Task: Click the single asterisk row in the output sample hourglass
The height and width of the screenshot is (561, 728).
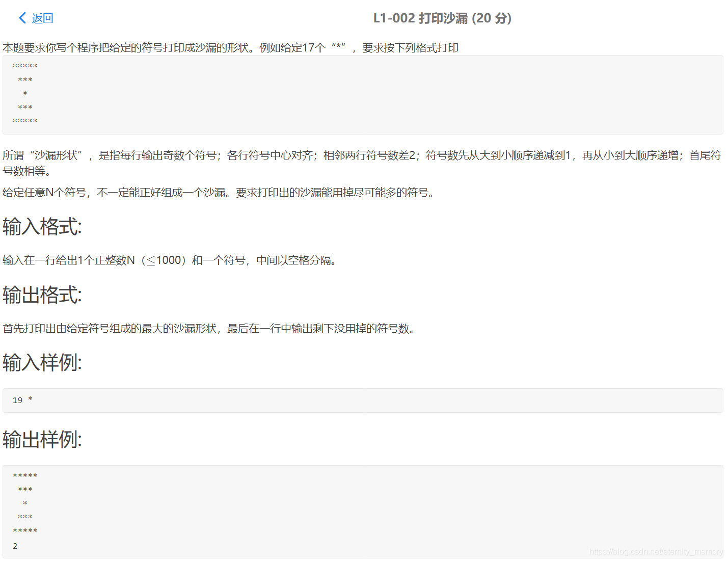Action: click(x=25, y=503)
